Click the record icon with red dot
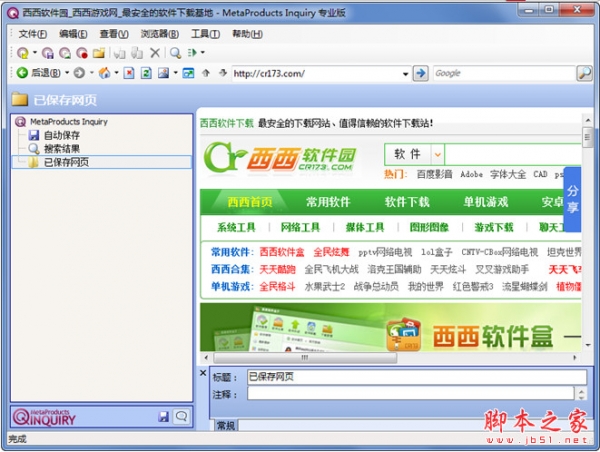Screen dimensions: 600x452 point(82,53)
